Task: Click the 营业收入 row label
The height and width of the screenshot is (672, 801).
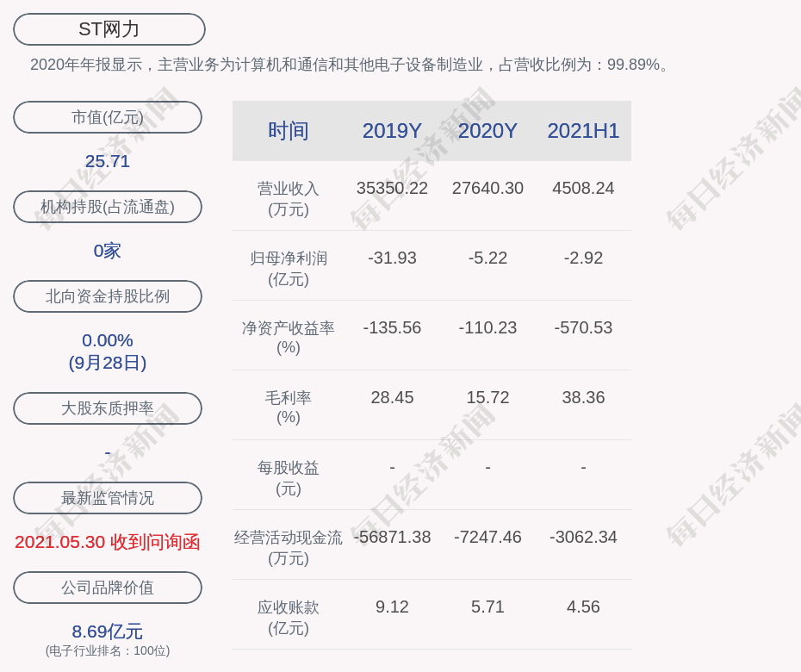Action: point(289,199)
